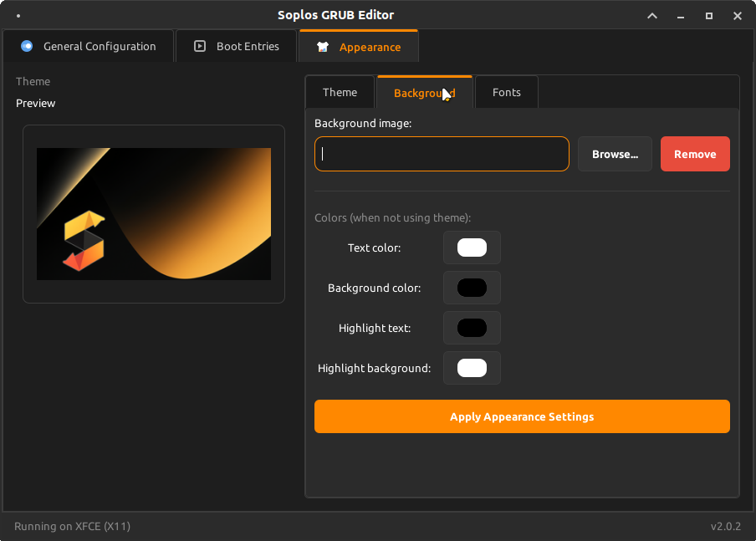This screenshot has width=756, height=541.
Task: Click the 'Background image:' label
Action: [x=363, y=124]
